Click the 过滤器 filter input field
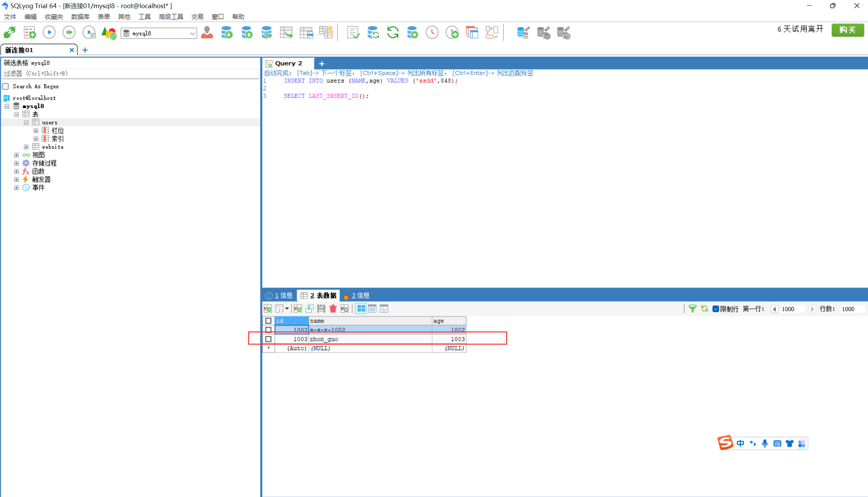Screen dimensions: 868x497 pyautogui.click(x=130, y=74)
